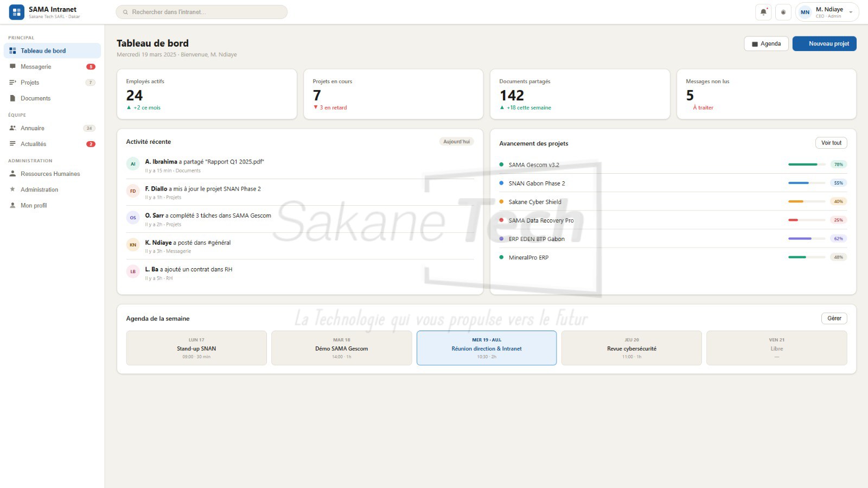Click the Sakane Cyber Shield progress bar
868x488 pixels.
(807, 201)
